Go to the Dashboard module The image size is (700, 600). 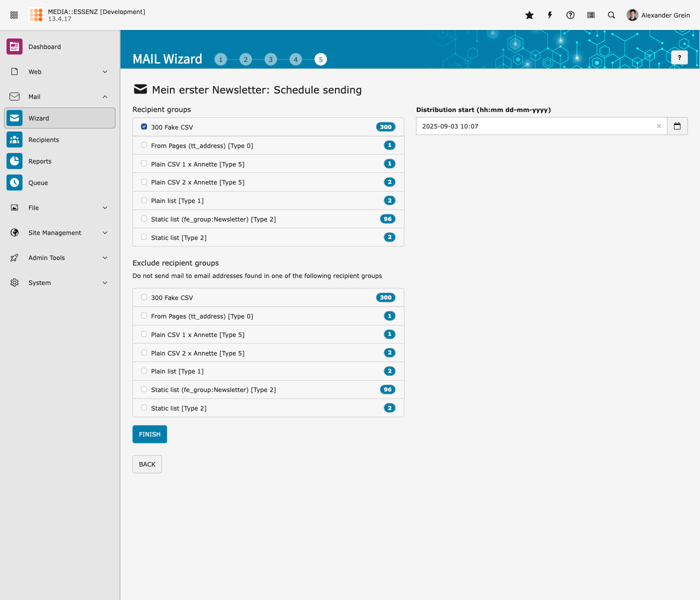[44, 46]
